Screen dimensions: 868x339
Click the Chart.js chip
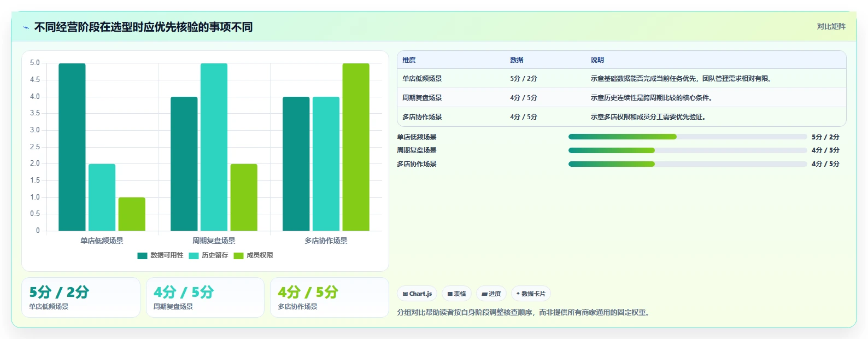coord(417,294)
